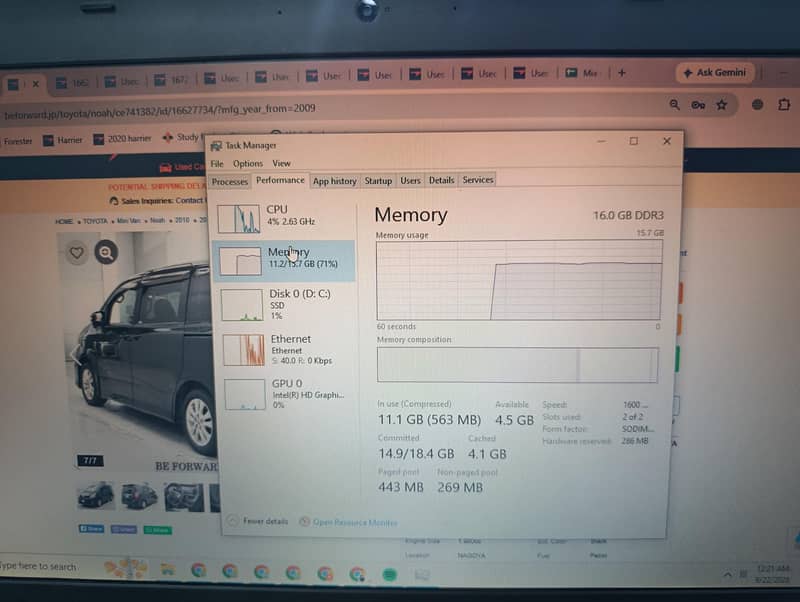Screen dimensions: 800x602
Task: Open the Ethernet performance view
Action: click(287, 349)
